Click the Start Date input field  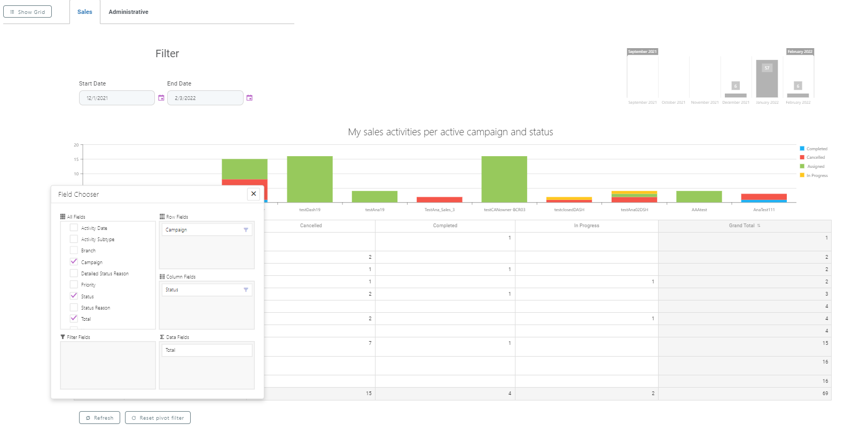coord(117,98)
